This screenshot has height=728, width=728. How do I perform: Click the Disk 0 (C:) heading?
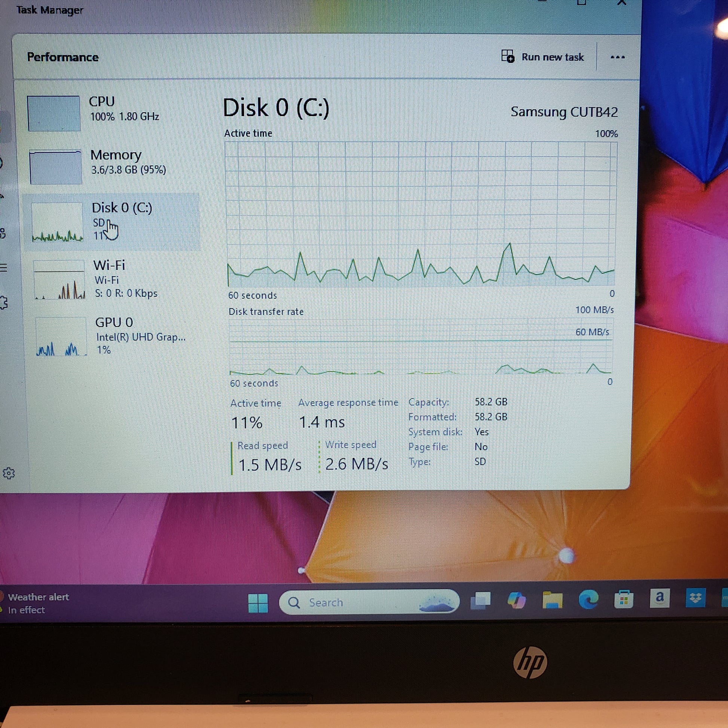(x=276, y=108)
